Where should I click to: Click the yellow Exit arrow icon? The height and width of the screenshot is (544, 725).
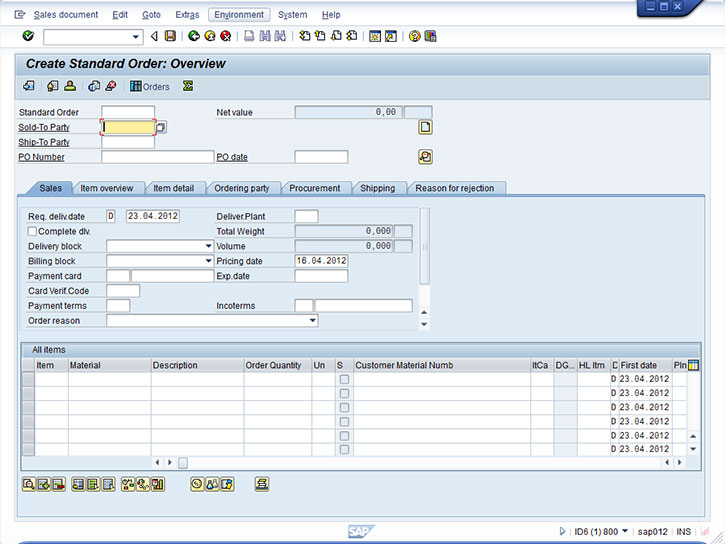(210, 36)
